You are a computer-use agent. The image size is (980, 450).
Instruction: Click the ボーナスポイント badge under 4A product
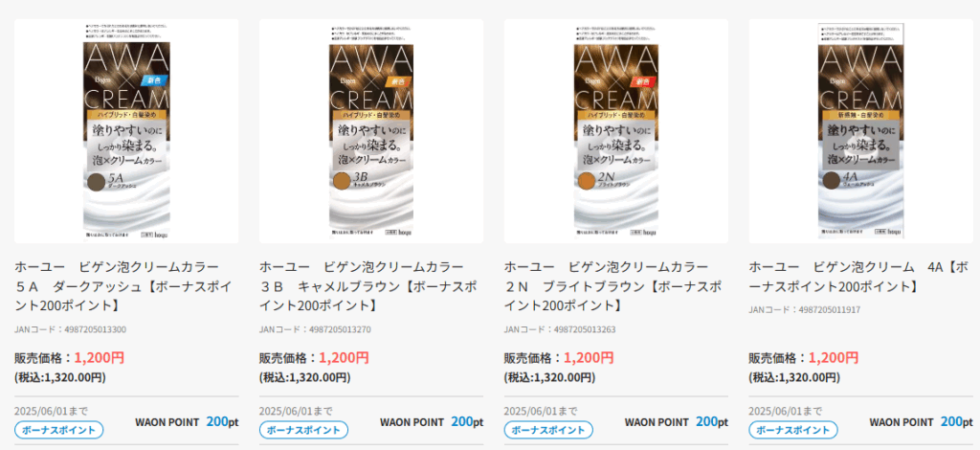coord(793,430)
